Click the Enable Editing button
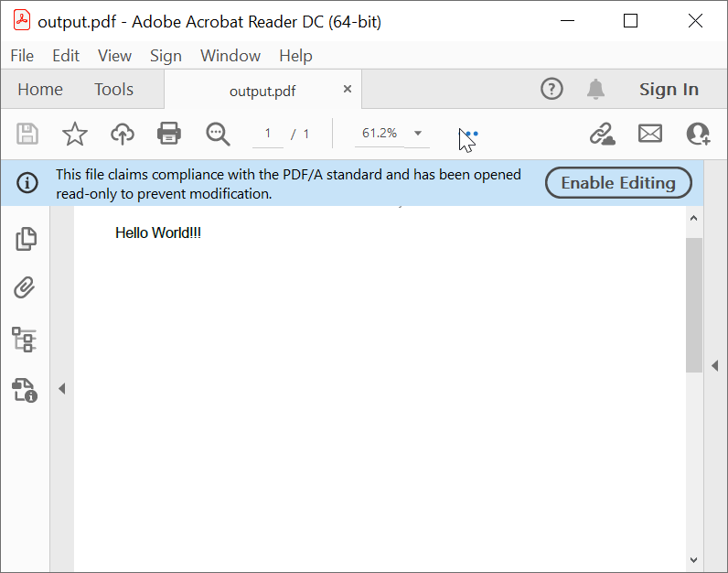Image resolution: width=728 pixels, height=573 pixels. click(x=618, y=183)
